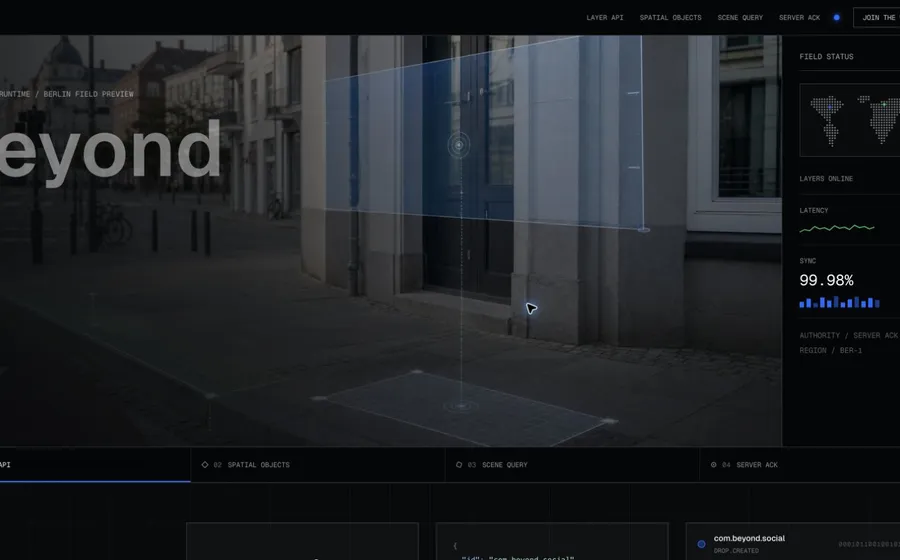Click the blue sync bar chart
Image resolution: width=900 pixels, height=560 pixels.
coord(839,302)
